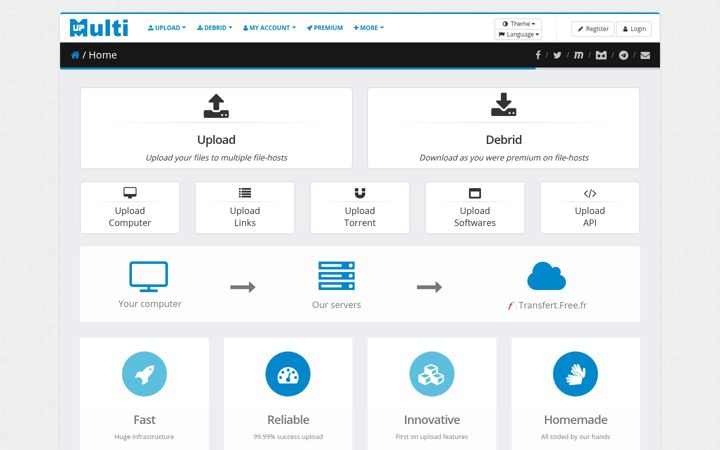Click the Login button

(634, 28)
